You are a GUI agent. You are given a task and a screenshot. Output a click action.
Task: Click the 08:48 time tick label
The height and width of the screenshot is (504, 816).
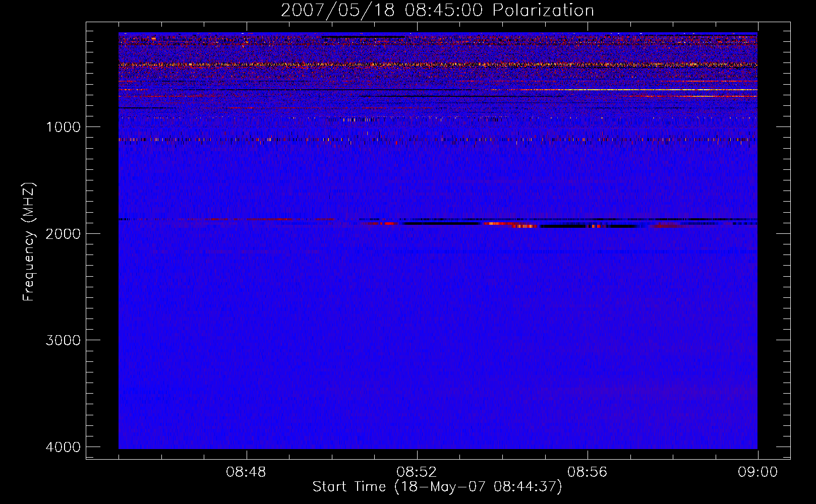point(246,472)
